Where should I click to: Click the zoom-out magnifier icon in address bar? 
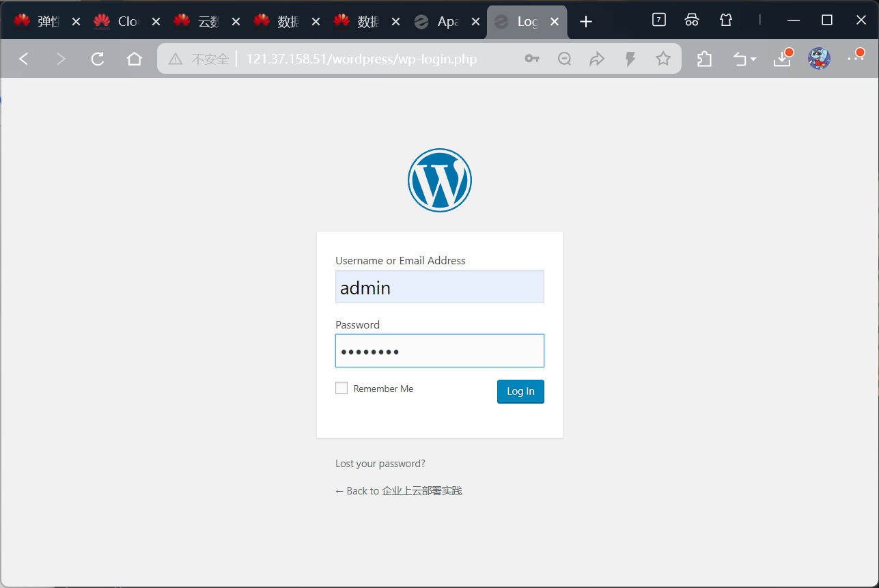point(565,59)
